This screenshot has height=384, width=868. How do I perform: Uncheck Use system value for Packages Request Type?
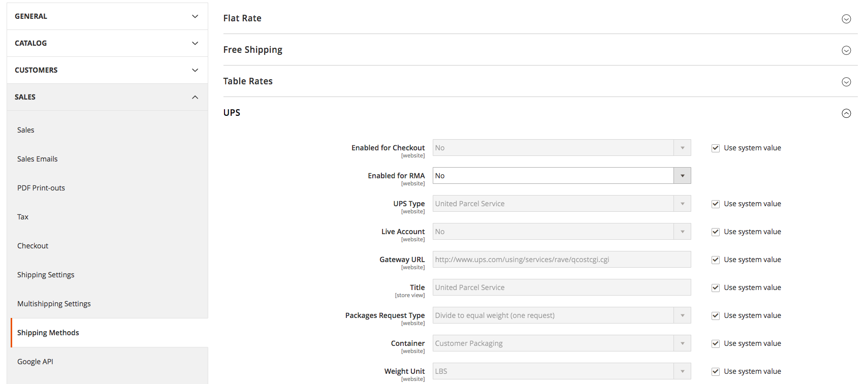(x=716, y=316)
